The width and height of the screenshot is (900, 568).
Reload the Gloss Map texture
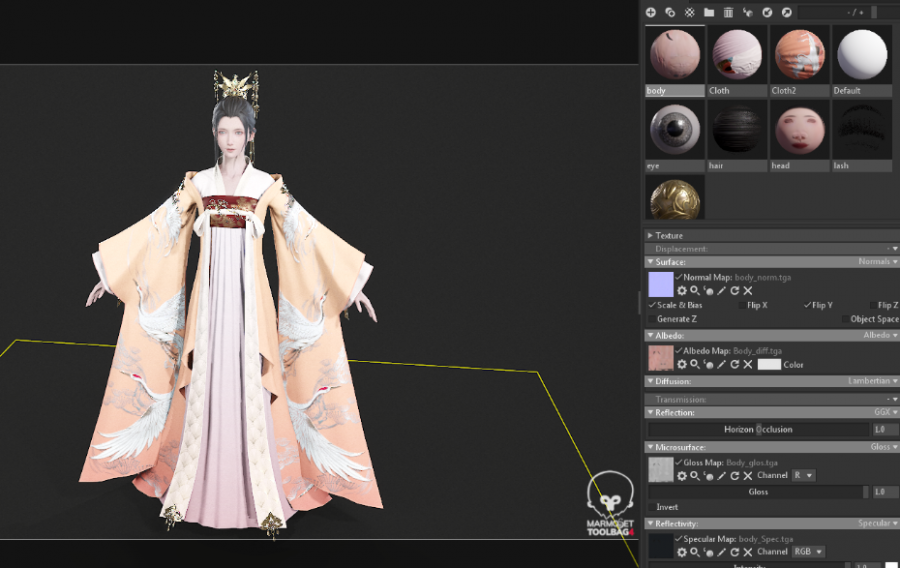click(x=735, y=476)
